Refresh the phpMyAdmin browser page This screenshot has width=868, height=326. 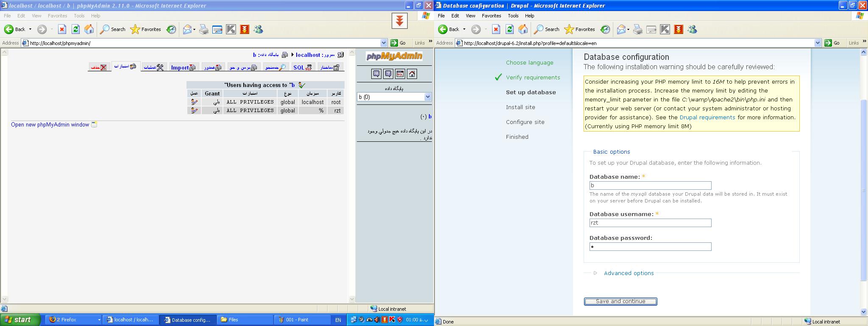point(75,29)
